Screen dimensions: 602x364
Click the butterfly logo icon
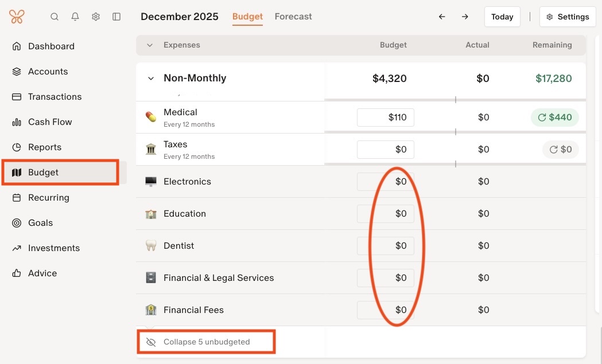tap(17, 17)
